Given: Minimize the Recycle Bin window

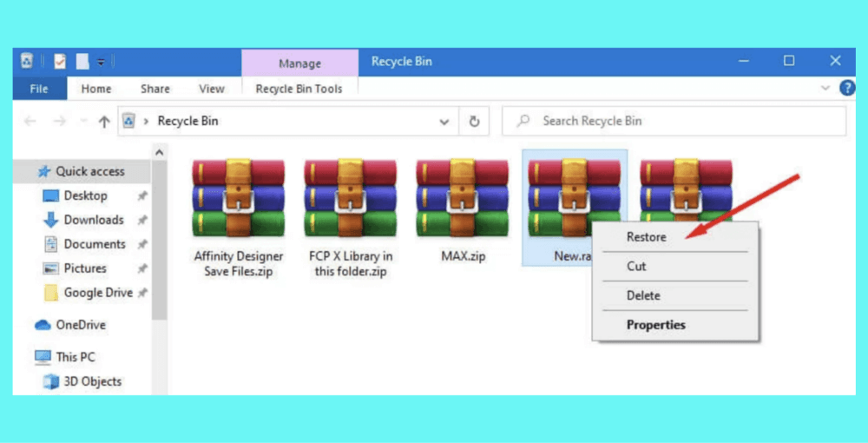Looking at the screenshot, I should pyautogui.click(x=744, y=61).
